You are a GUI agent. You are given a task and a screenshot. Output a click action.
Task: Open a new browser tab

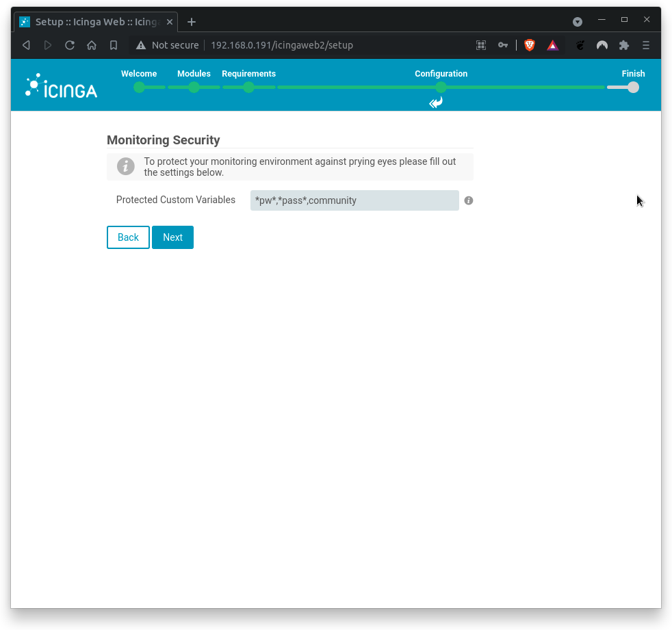(191, 21)
